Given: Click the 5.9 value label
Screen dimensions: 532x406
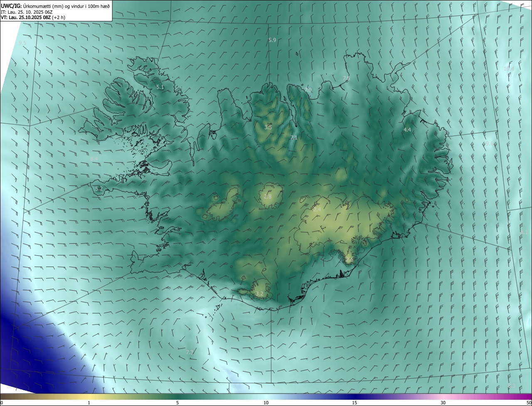Looking at the screenshot, I should point(272,40).
